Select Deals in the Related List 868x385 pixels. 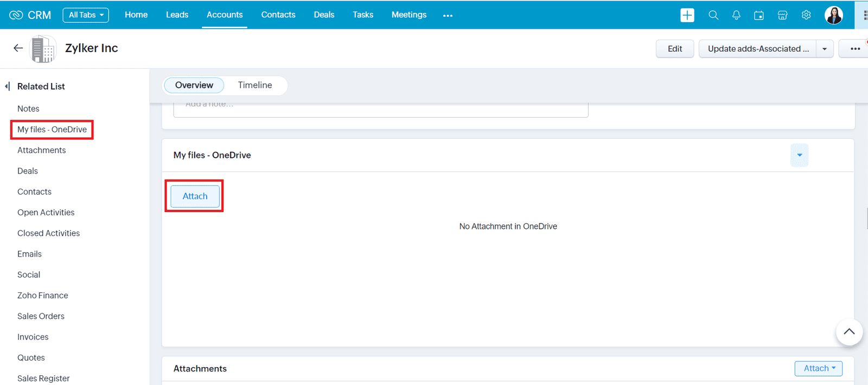pyautogui.click(x=28, y=171)
